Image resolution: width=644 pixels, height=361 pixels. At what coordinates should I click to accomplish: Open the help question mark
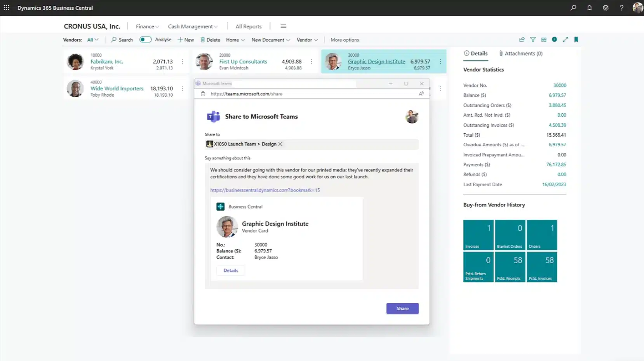tap(621, 8)
